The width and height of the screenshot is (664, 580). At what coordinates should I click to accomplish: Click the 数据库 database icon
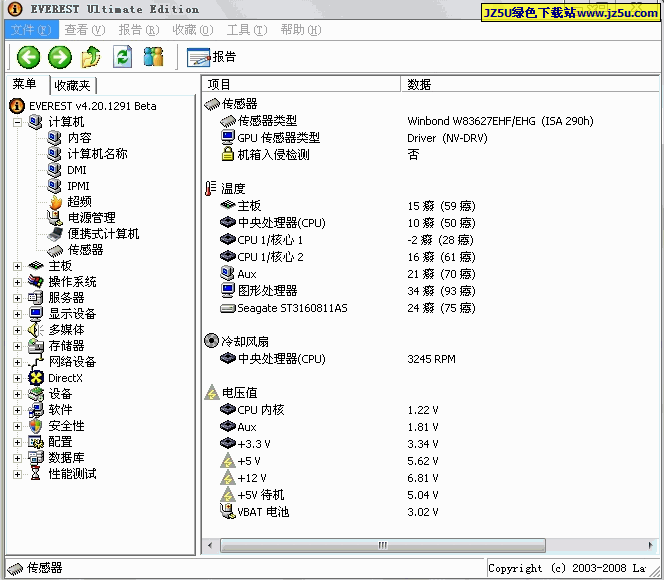(36, 458)
